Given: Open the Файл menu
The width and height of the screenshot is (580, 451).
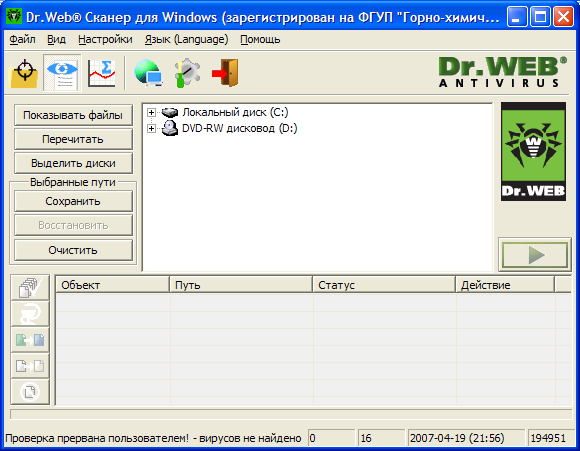Looking at the screenshot, I should [22, 39].
